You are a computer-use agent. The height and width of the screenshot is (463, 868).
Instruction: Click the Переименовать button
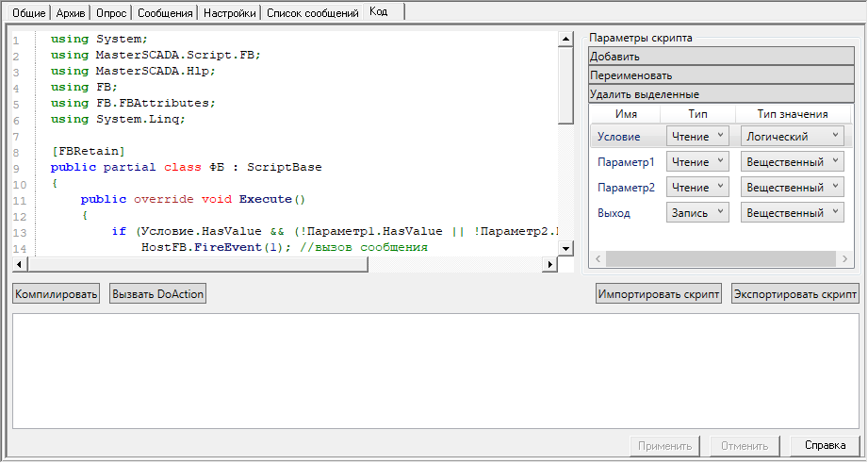721,74
